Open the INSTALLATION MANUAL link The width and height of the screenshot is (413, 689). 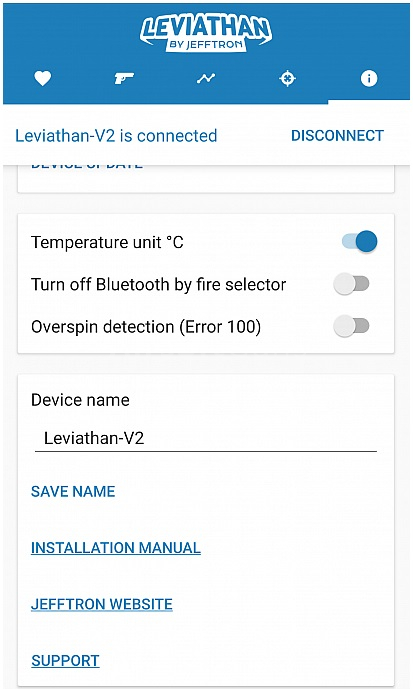tap(116, 548)
